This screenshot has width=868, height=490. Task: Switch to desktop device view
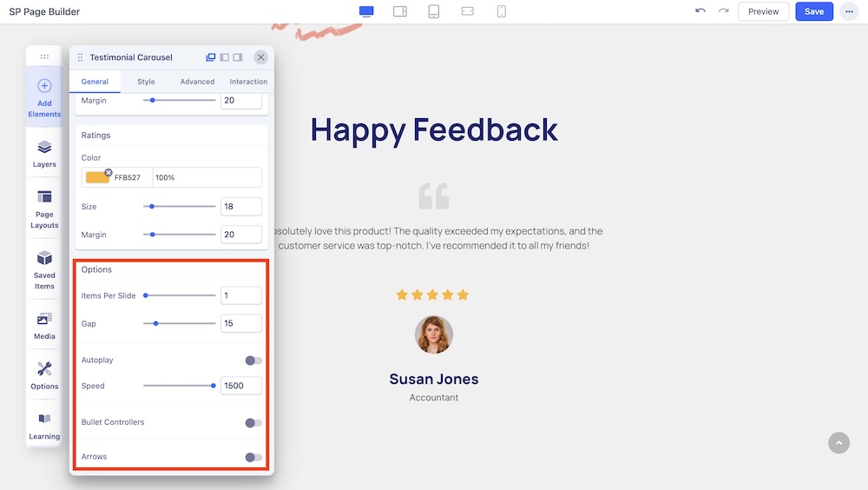366,11
